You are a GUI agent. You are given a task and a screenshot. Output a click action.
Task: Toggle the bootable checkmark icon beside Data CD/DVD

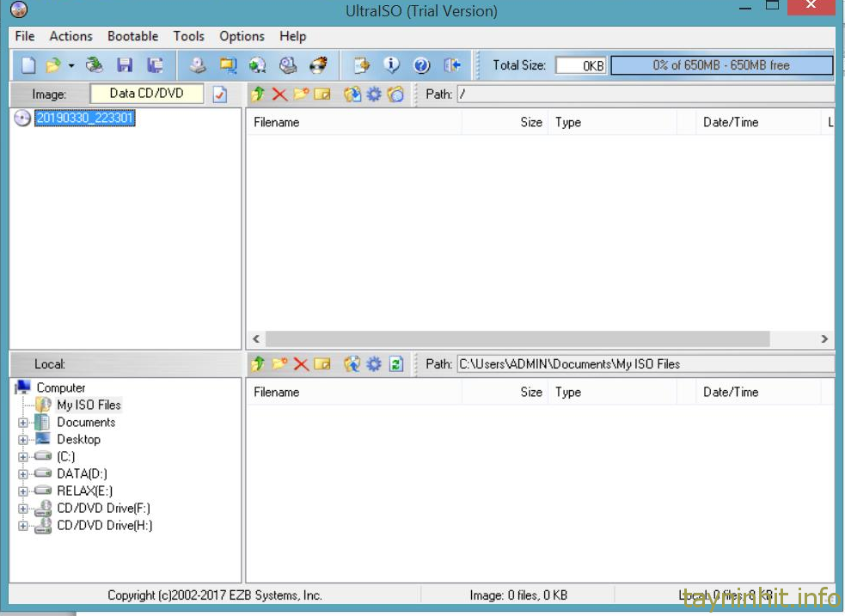(x=220, y=95)
